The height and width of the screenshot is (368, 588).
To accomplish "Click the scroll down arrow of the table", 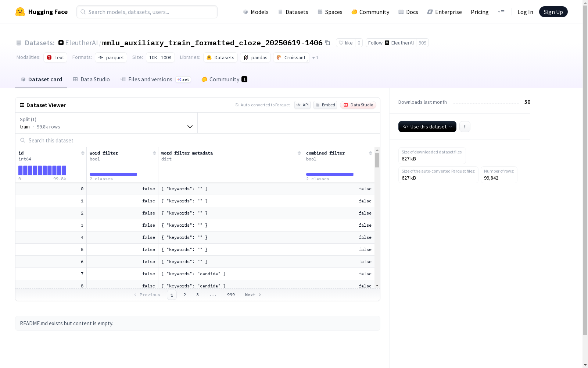I will click(377, 286).
